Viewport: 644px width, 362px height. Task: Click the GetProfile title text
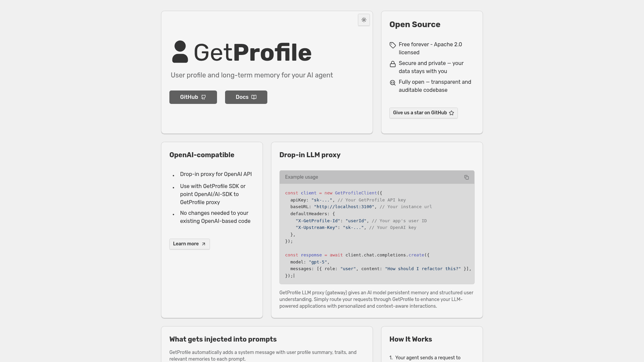pyautogui.click(x=252, y=52)
